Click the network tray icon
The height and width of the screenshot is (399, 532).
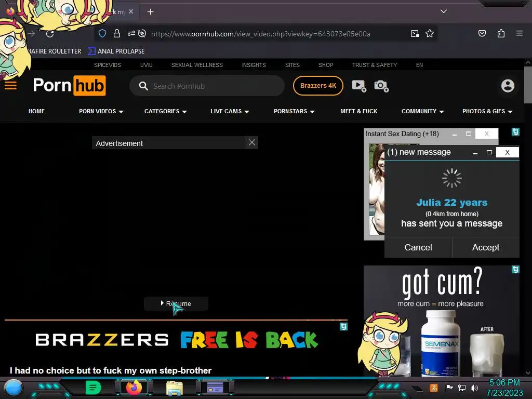pyautogui.click(x=461, y=388)
